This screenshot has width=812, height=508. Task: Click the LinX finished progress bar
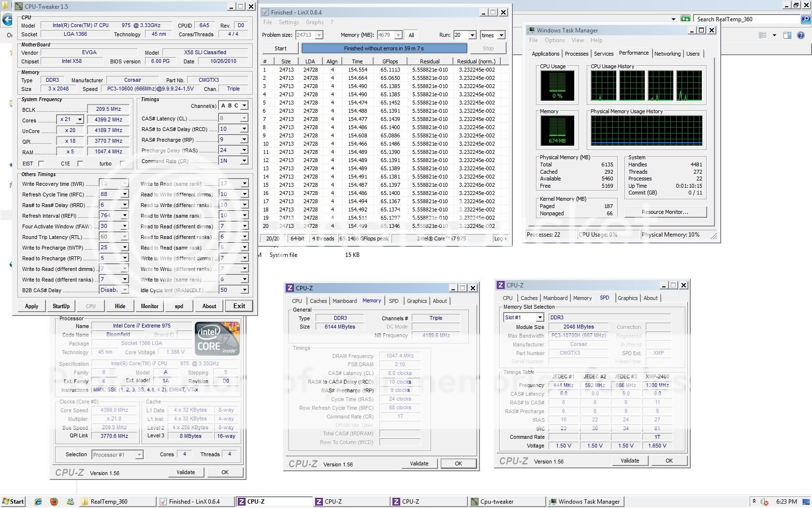click(x=384, y=48)
